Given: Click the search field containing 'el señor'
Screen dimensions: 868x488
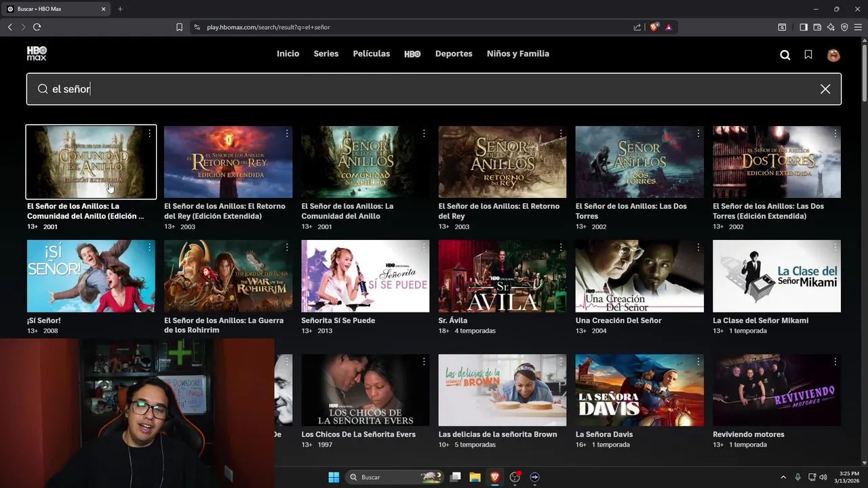Looking at the screenshot, I should (434, 89).
